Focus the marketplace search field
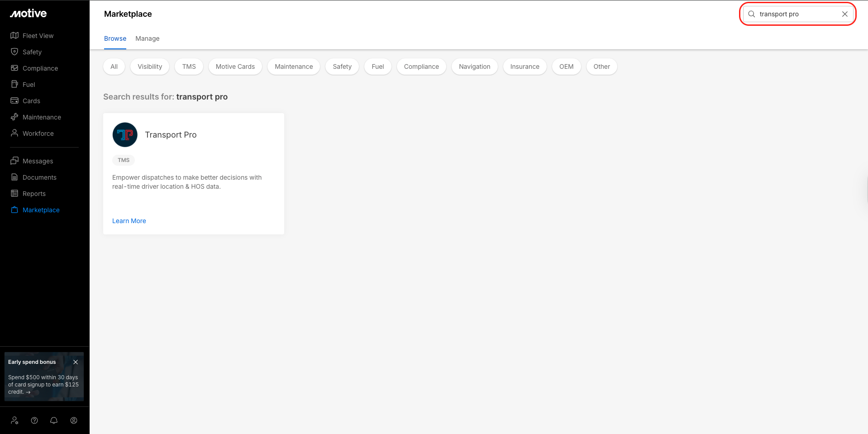This screenshot has height=434, width=868. click(798, 14)
